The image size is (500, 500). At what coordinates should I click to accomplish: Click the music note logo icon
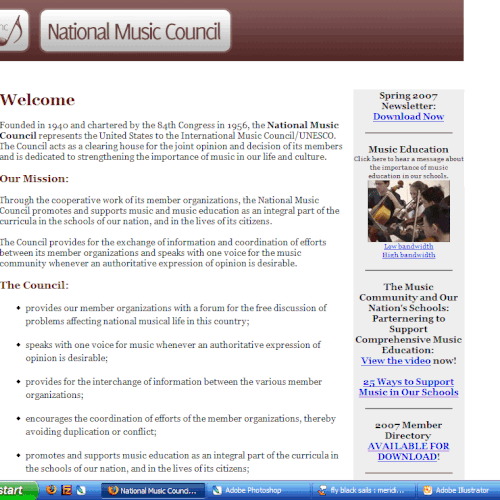pyautogui.click(x=13, y=30)
